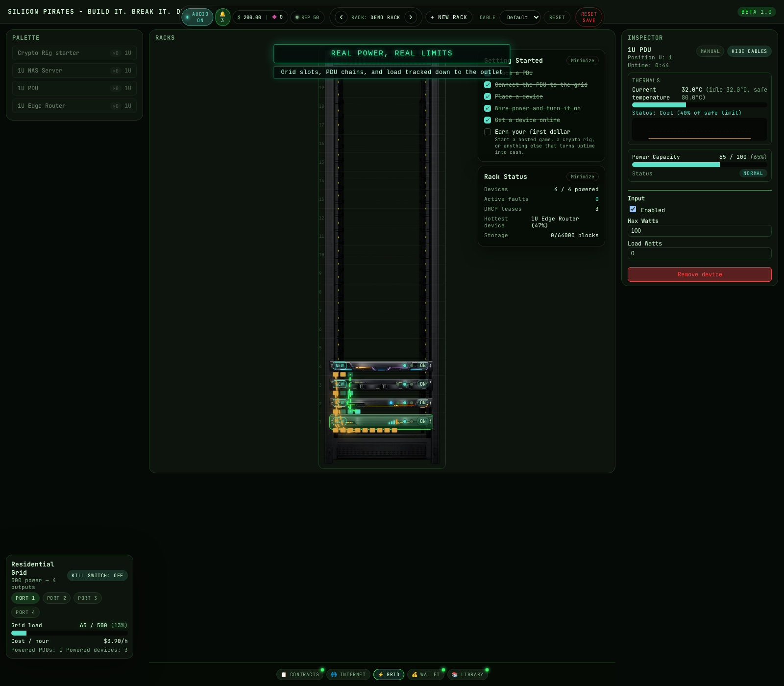Open the notifications bell showing 3
This screenshot has height=686, width=784.
click(222, 17)
